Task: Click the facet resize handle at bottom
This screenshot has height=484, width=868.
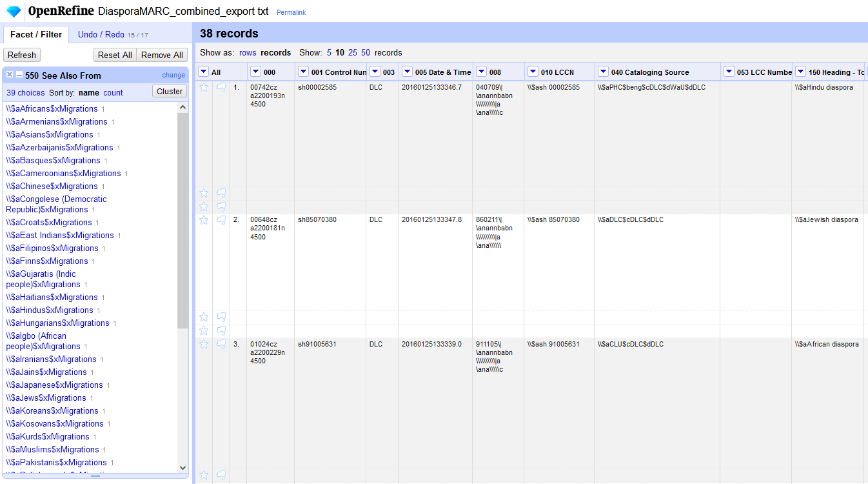Action: (95, 476)
